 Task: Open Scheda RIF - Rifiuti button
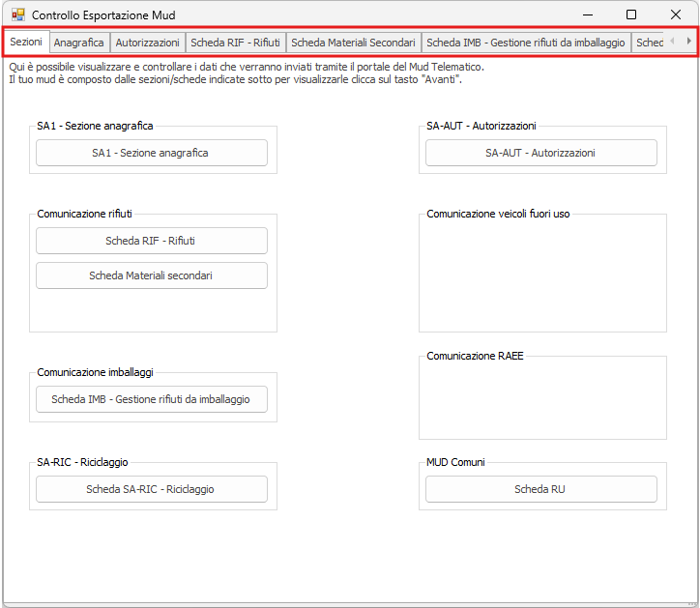pos(152,241)
